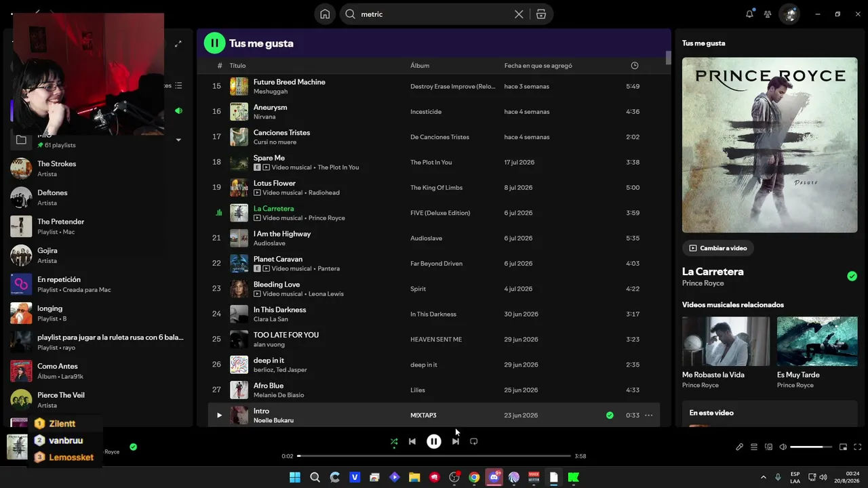Image resolution: width=868 pixels, height=488 pixels.
Task: Sort tracks by Álbum column
Action: tap(420, 66)
